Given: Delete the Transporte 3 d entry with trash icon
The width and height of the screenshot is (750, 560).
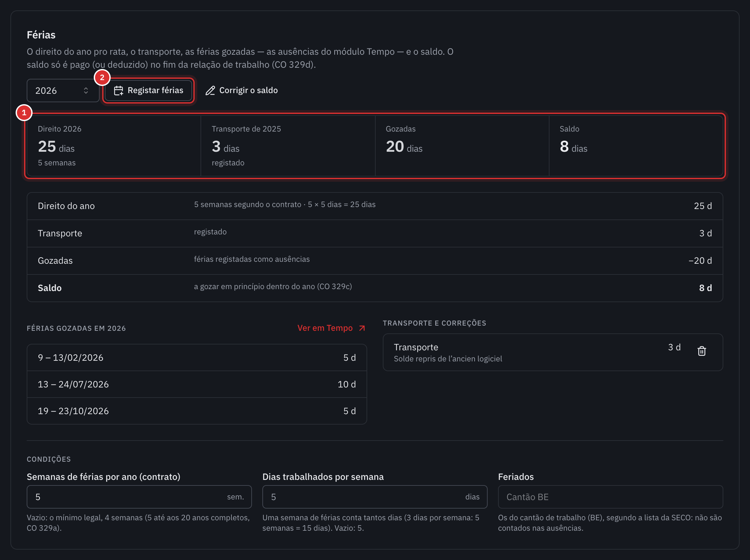Looking at the screenshot, I should pos(701,351).
